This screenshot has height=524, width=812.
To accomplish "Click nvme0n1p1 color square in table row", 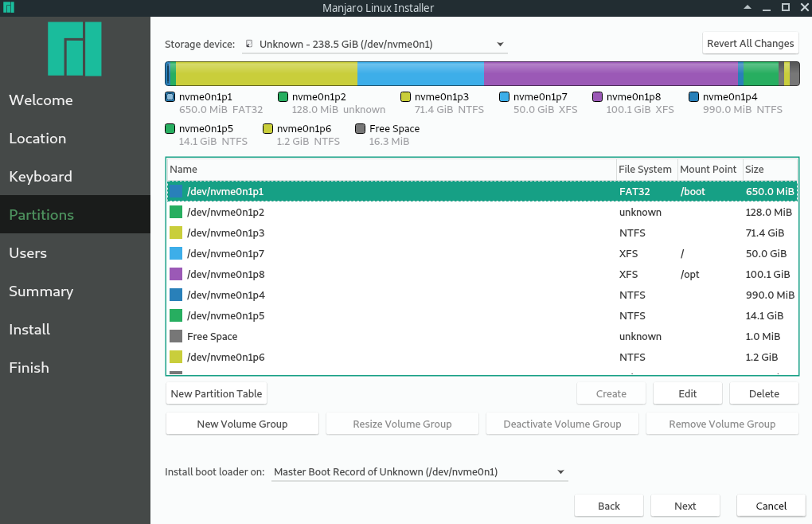I will click(176, 192).
